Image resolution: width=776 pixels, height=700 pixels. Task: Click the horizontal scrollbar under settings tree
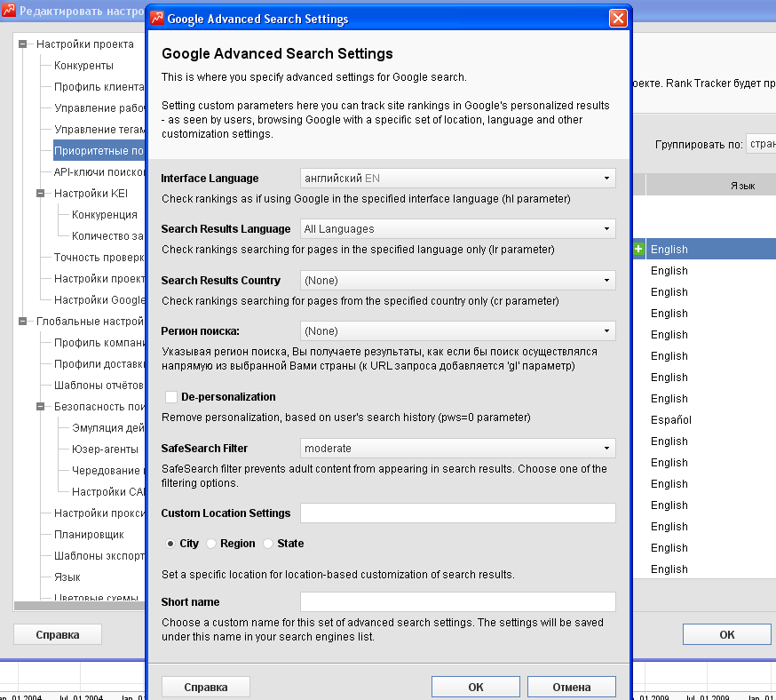(79, 605)
